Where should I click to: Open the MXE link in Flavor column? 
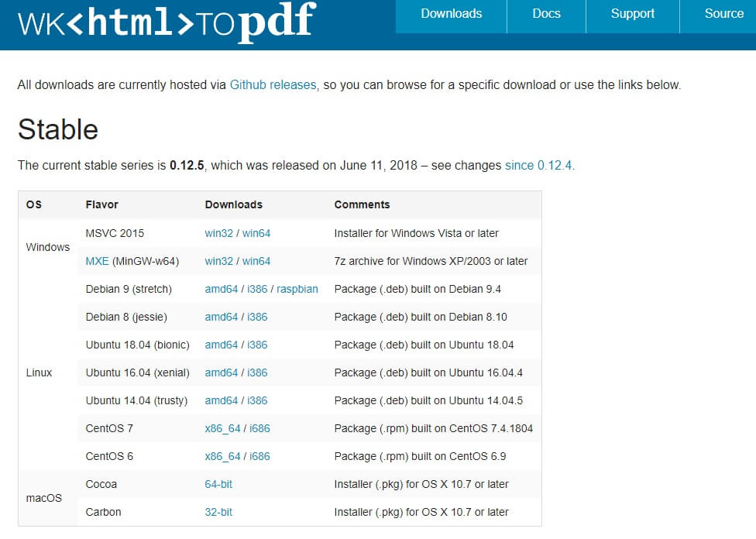tap(97, 261)
